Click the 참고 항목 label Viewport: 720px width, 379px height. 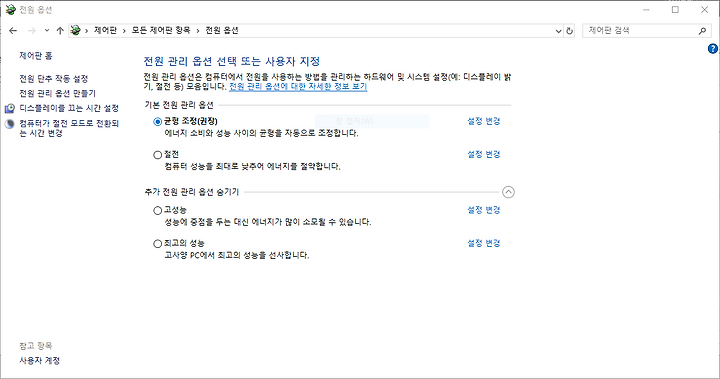(x=35, y=345)
